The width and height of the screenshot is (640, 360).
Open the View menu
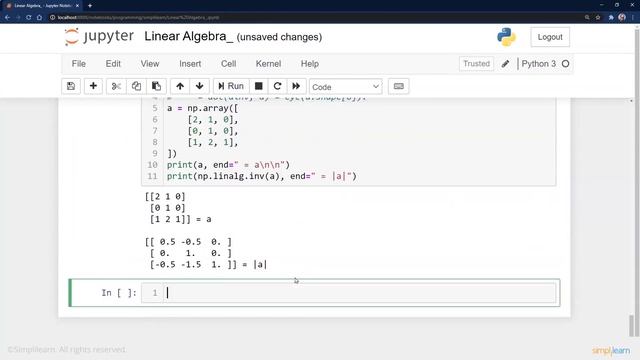click(x=150, y=64)
